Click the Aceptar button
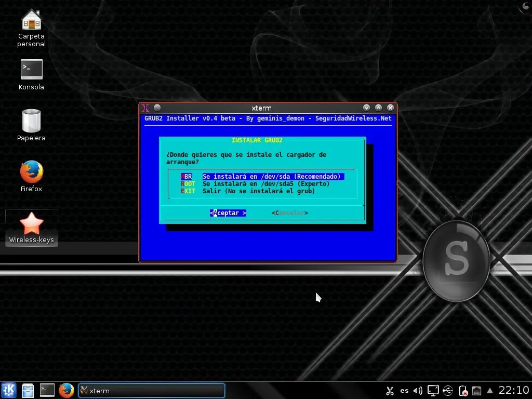This screenshot has height=399, width=532. point(228,212)
